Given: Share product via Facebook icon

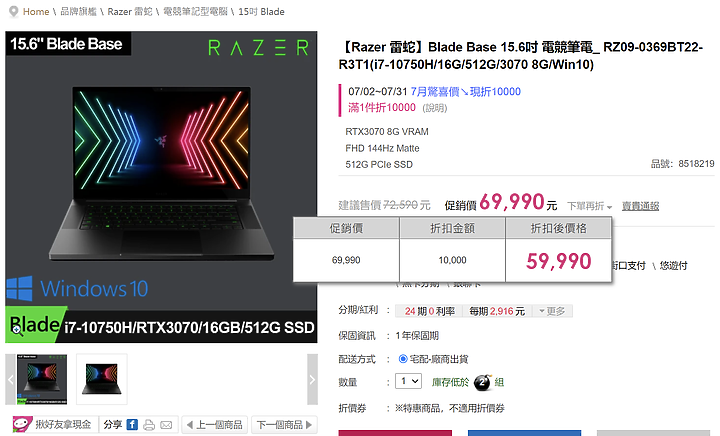Looking at the screenshot, I should click(x=132, y=425).
